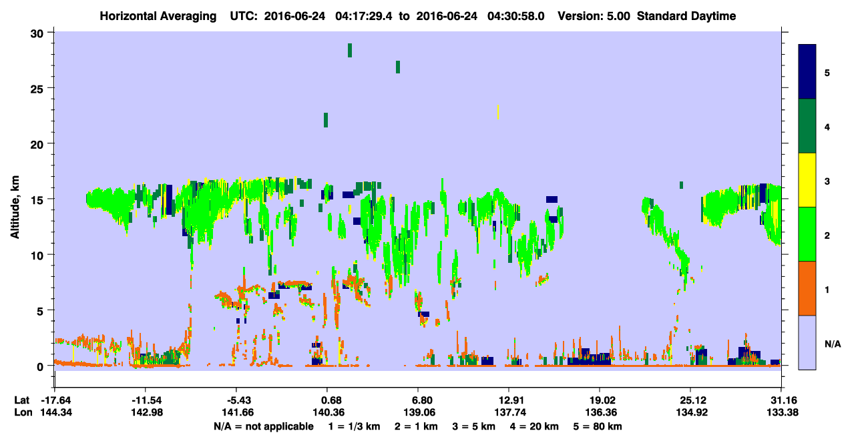Click the 'Lon' row label
The image size is (868, 445).
pos(22,412)
